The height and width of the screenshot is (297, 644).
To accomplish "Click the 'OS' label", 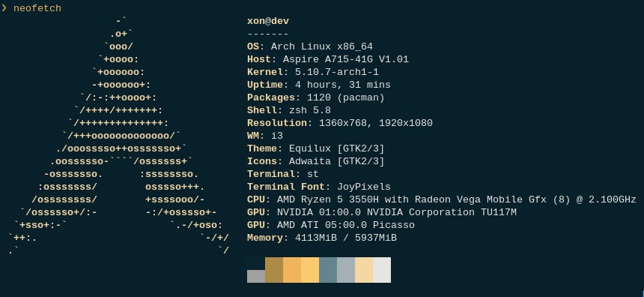I will [x=253, y=46].
